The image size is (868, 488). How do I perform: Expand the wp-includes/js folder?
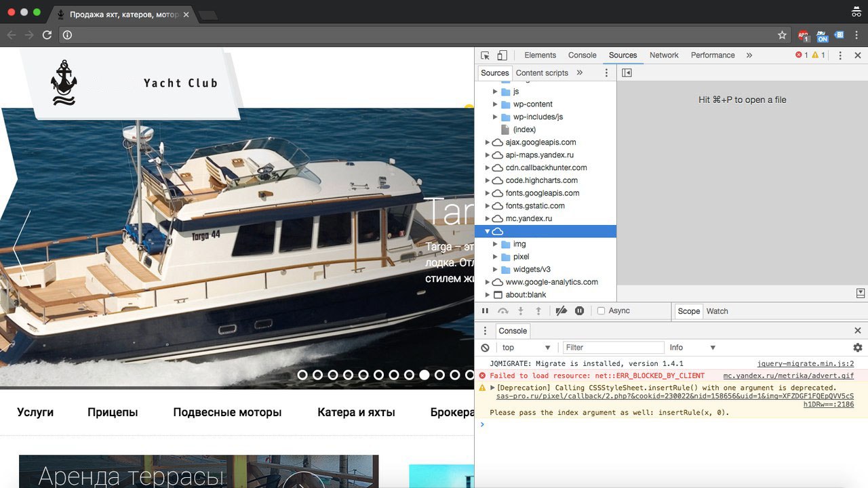[x=495, y=117]
